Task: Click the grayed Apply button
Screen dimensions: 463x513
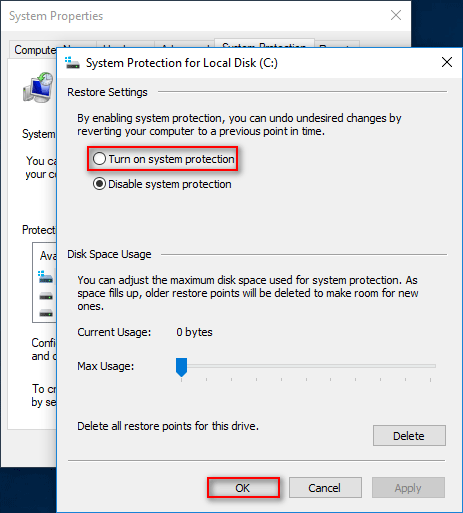Action: pyautogui.click(x=408, y=488)
